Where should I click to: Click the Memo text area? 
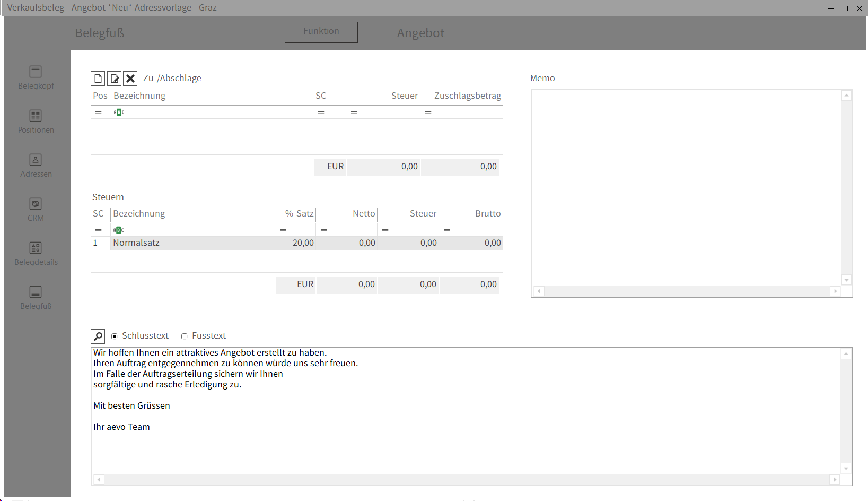(x=686, y=187)
